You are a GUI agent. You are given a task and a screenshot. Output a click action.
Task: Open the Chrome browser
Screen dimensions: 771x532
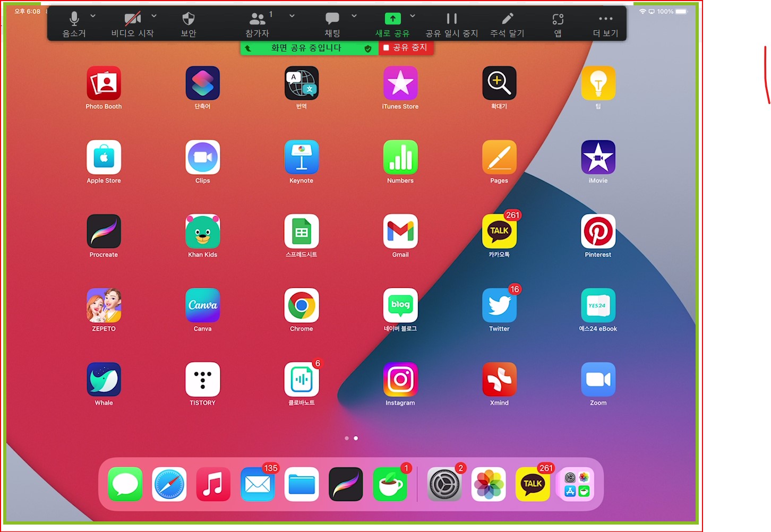click(302, 305)
